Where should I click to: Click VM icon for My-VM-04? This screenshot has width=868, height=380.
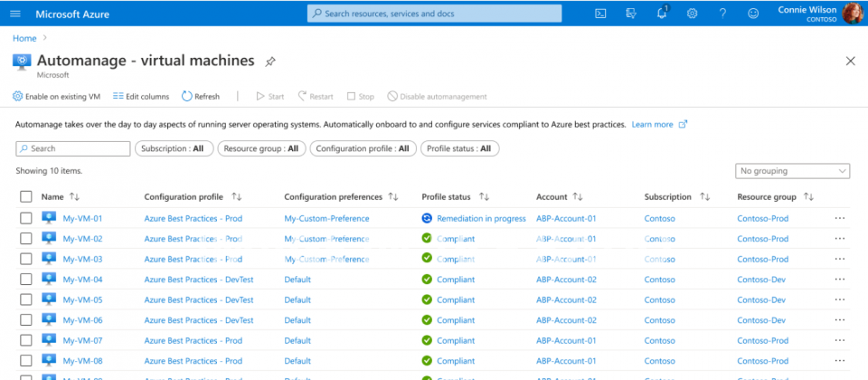tap(49, 279)
